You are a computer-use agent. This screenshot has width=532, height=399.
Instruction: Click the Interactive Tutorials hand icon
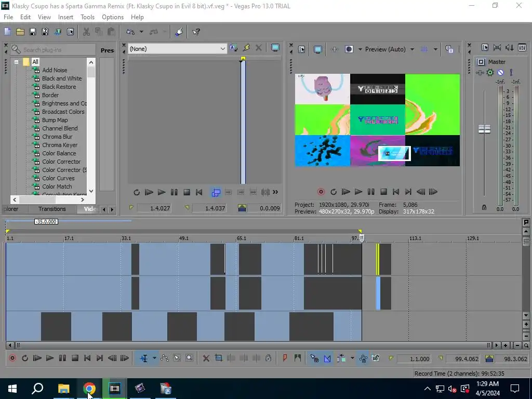click(179, 32)
